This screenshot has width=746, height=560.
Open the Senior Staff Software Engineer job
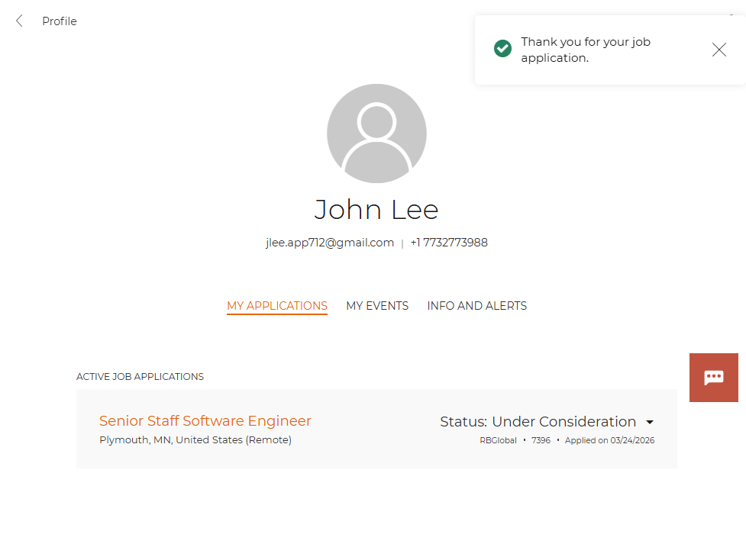(205, 421)
